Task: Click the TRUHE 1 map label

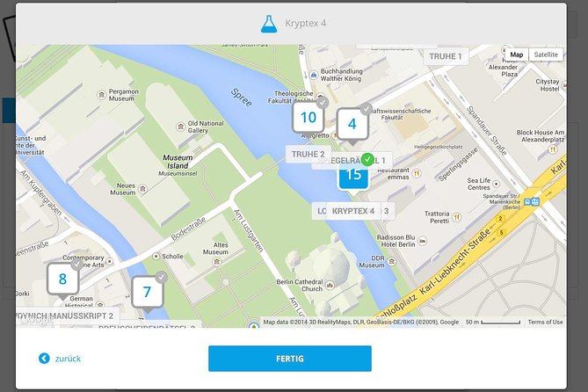Action: coord(445,56)
